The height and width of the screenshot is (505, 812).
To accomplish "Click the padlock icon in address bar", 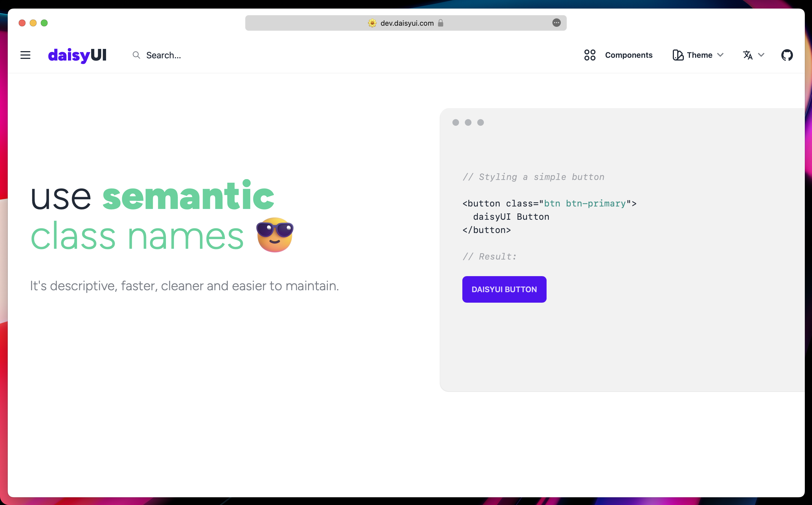I will pos(441,23).
